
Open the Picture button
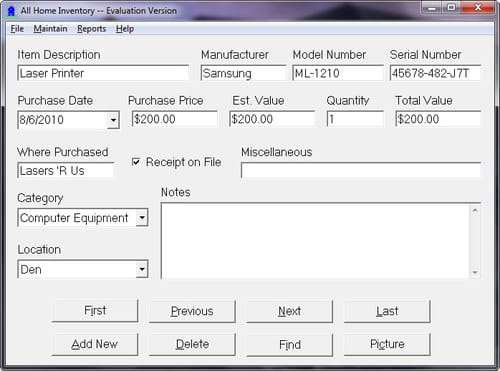tap(387, 344)
